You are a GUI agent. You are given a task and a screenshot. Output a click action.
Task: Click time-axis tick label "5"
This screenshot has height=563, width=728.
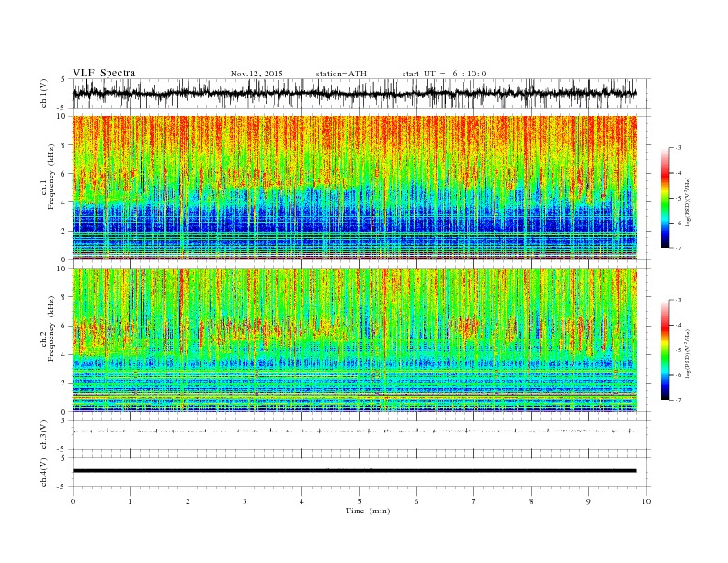pos(359,501)
